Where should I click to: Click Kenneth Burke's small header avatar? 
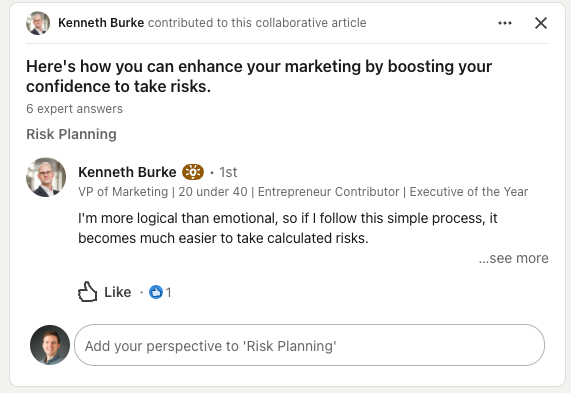point(38,23)
